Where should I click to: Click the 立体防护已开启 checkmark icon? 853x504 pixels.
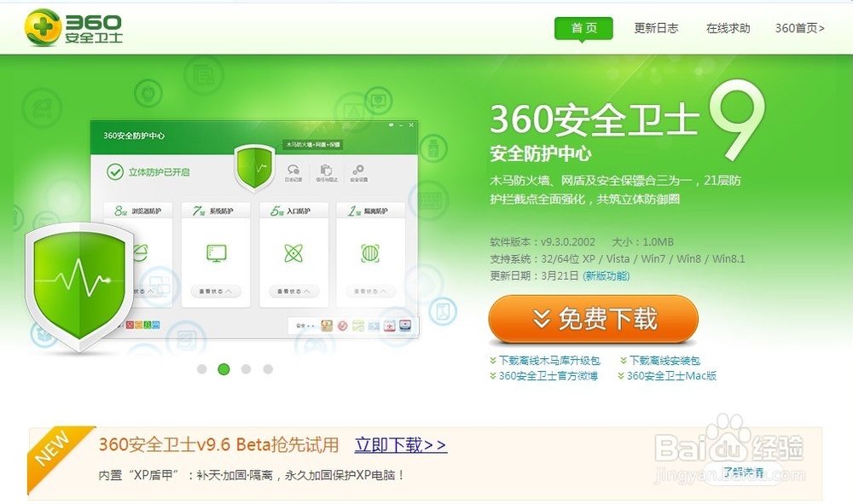(115, 171)
